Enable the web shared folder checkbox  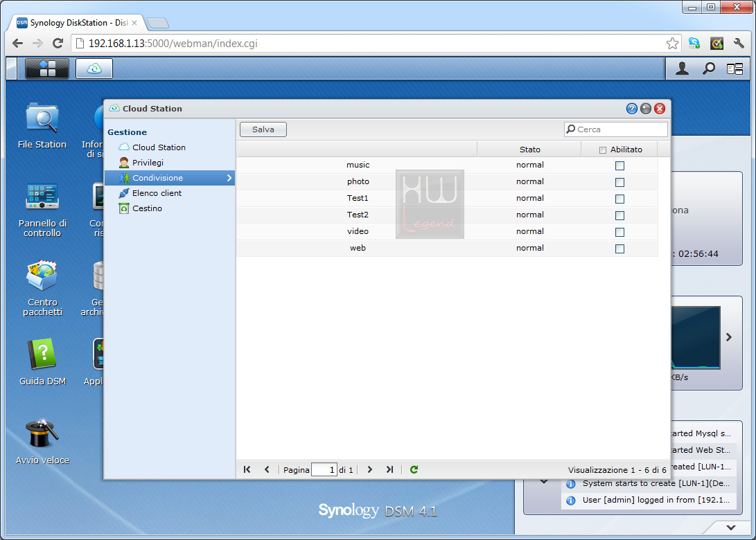click(x=619, y=249)
